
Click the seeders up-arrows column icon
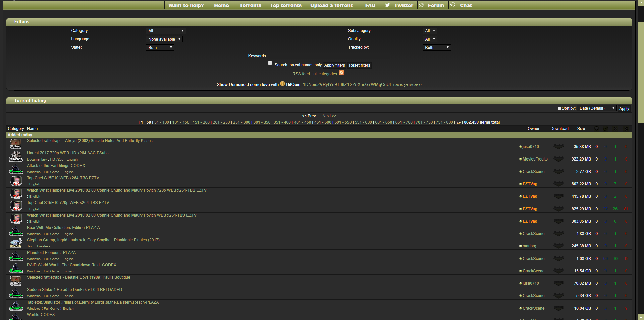click(615, 129)
